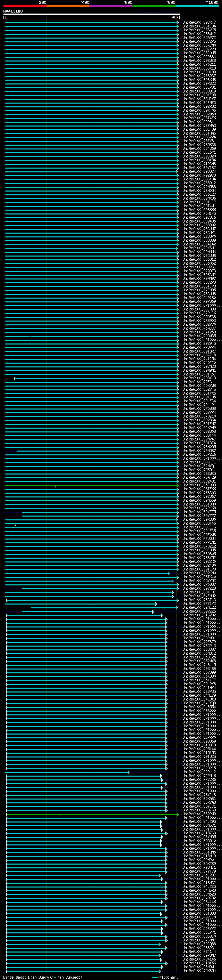Click the UniRef100_Q8GT45 entry
Viewport: 222px width, 980px height.
point(199,524)
